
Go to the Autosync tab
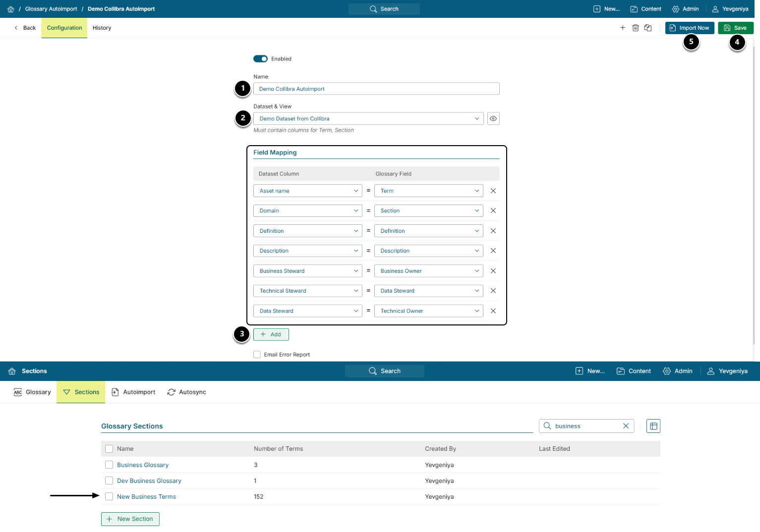187,392
